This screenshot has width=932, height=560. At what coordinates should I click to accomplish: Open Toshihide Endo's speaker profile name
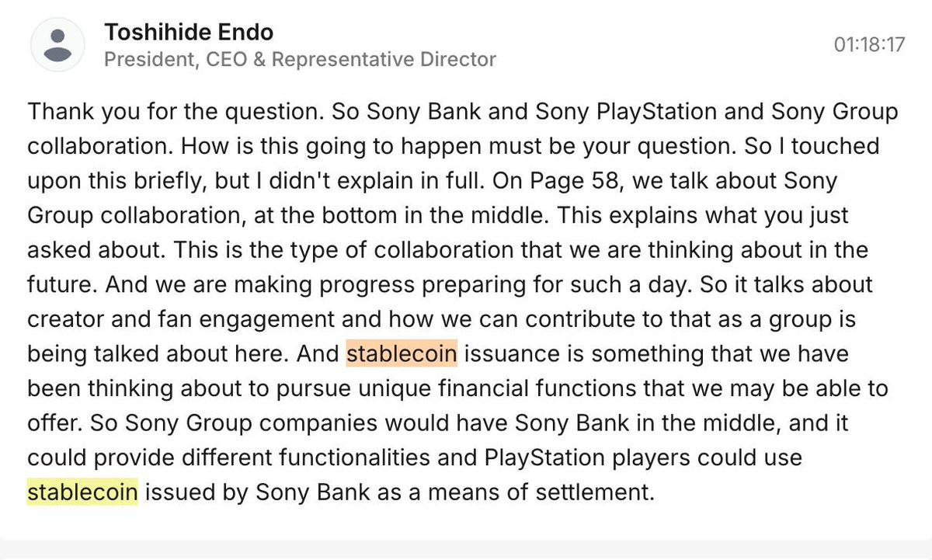(x=189, y=32)
